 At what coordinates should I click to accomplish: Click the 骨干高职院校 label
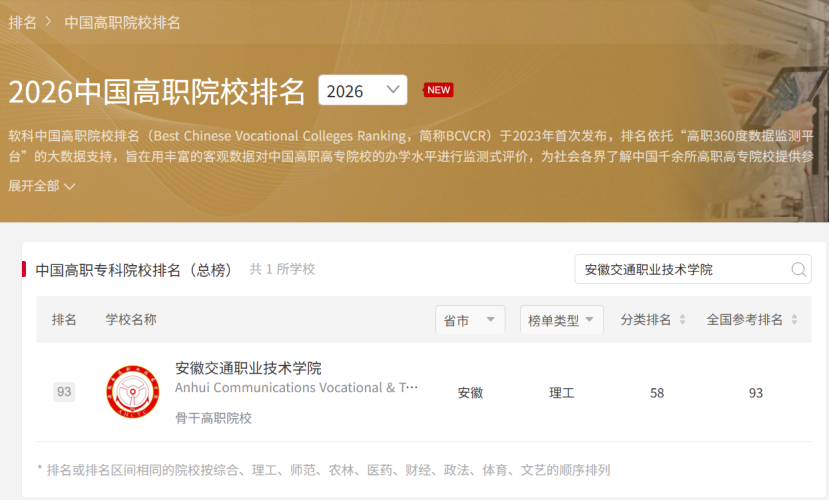pos(213,418)
